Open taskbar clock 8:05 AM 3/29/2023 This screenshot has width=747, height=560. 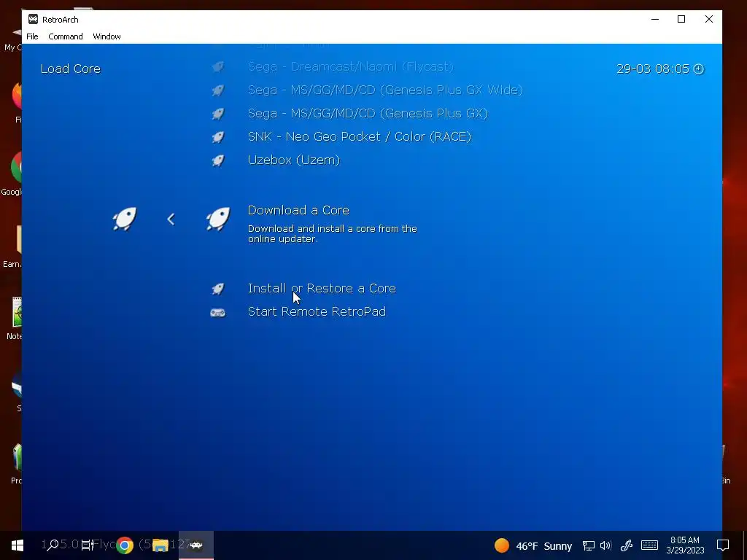tap(685, 545)
